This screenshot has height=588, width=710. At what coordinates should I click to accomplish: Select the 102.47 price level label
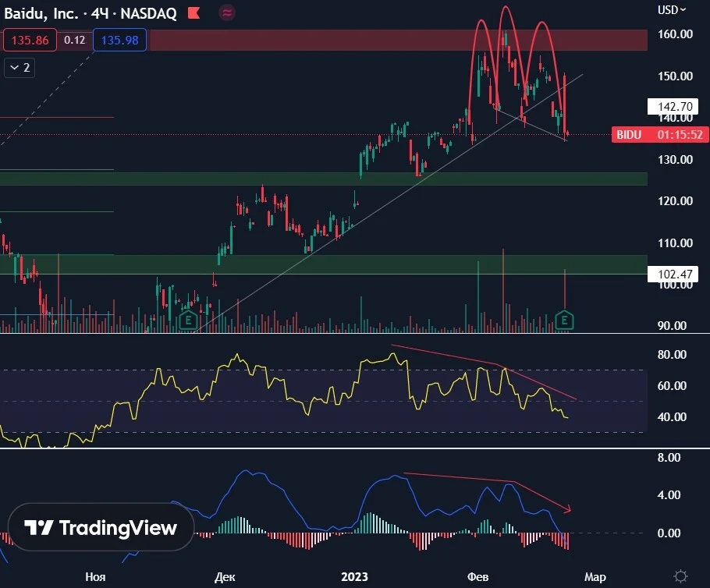coord(673,274)
